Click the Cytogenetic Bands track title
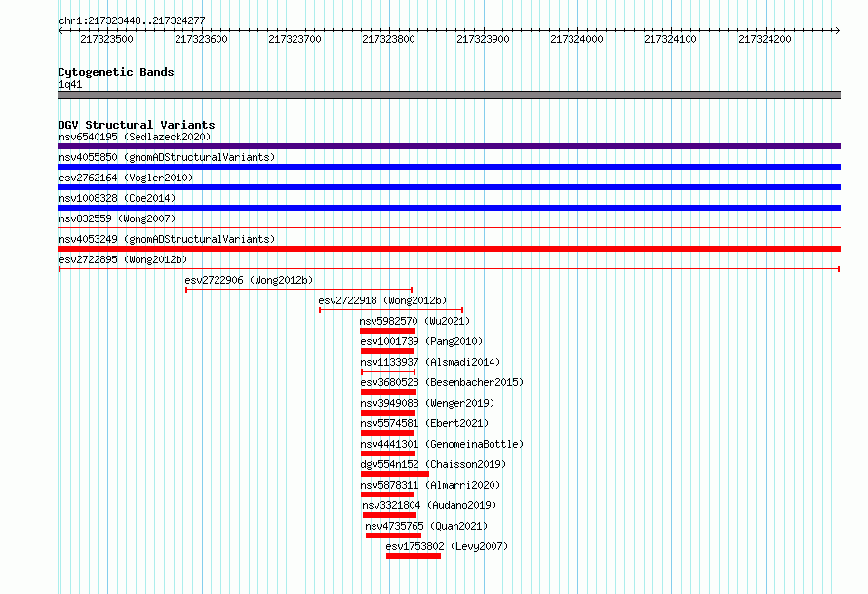Viewport: 868px width, 594px height. tap(116, 72)
